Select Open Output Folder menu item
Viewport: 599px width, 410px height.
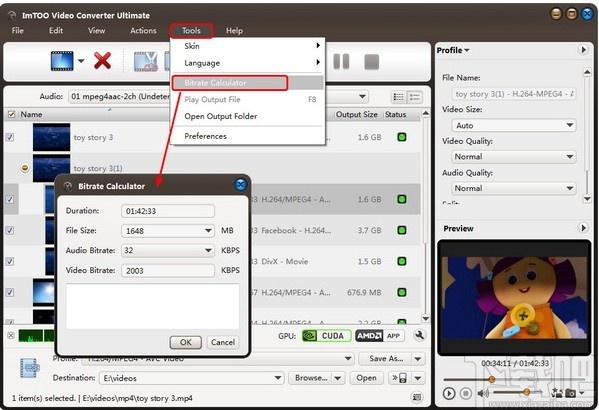click(x=248, y=116)
